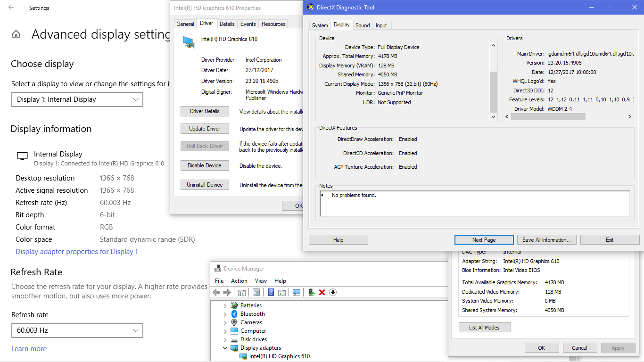The height and width of the screenshot is (362, 644).
Task: Open Display adapter properties for Display 1 link
Action: [77, 252]
